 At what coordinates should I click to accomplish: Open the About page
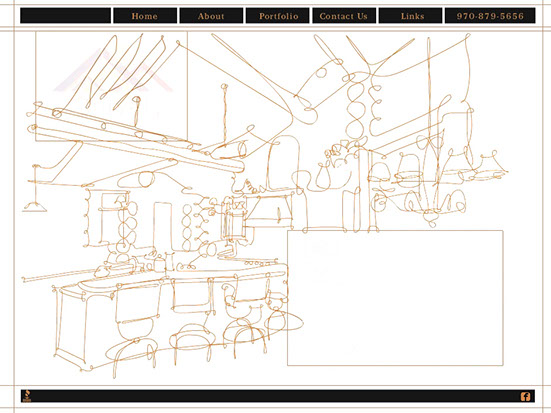[x=211, y=16]
